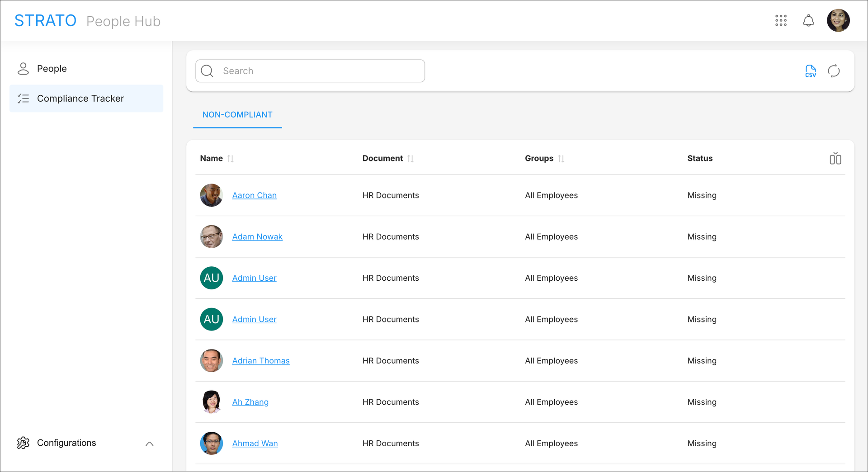Click the search magnifier icon

click(x=207, y=71)
